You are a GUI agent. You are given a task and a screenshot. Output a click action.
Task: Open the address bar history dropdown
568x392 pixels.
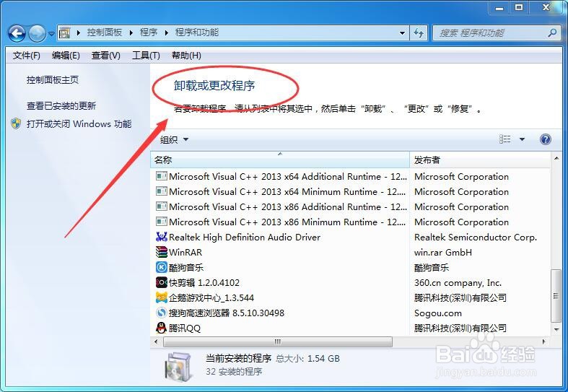[403, 33]
